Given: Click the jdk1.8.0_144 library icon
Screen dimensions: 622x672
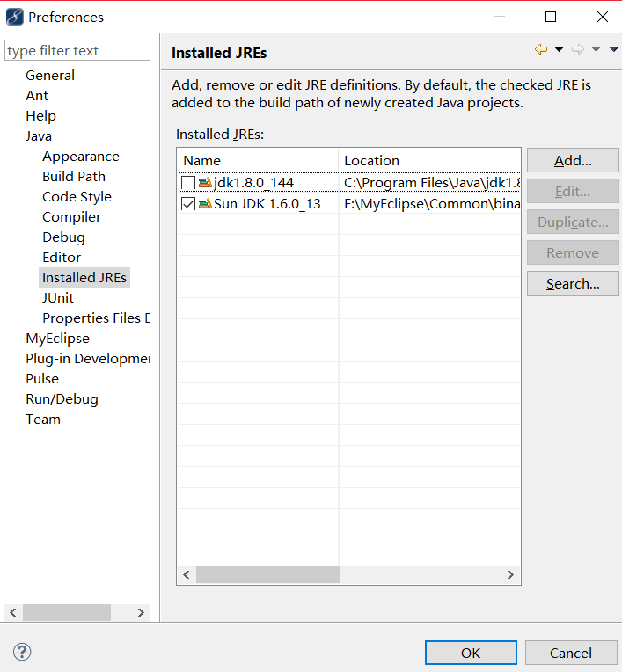Looking at the screenshot, I should pos(205,183).
